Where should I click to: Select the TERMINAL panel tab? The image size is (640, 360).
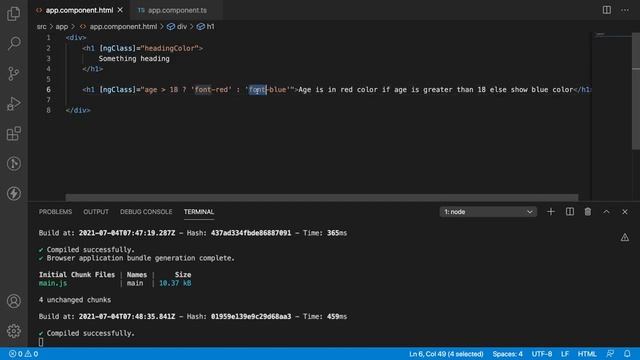pyautogui.click(x=199, y=212)
